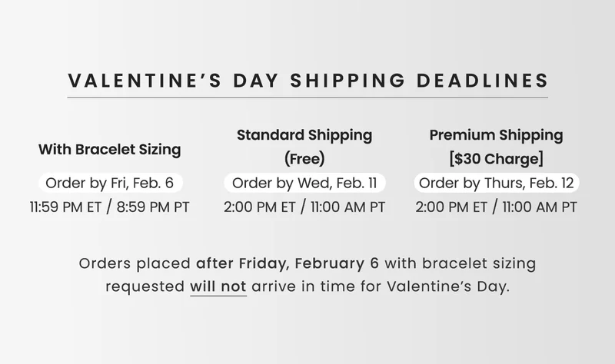Click the cutoff time under Premium Shipping

point(497,207)
